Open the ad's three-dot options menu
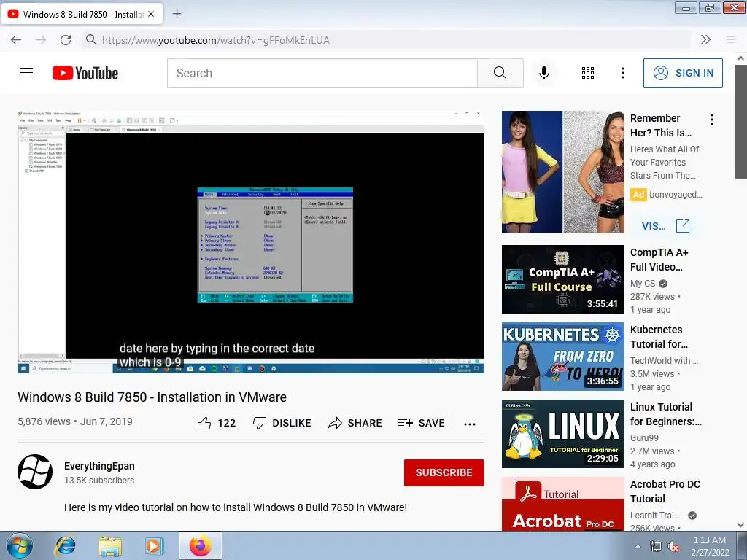This screenshot has width=747, height=560. [x=712, y=120]
